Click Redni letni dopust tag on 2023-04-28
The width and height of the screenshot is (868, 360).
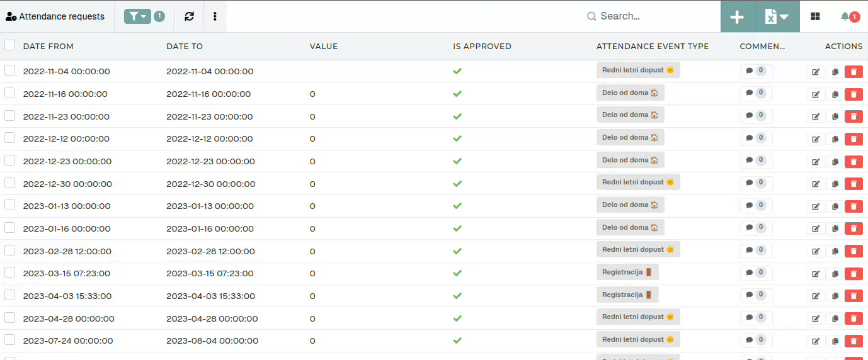tap(638, 317)
